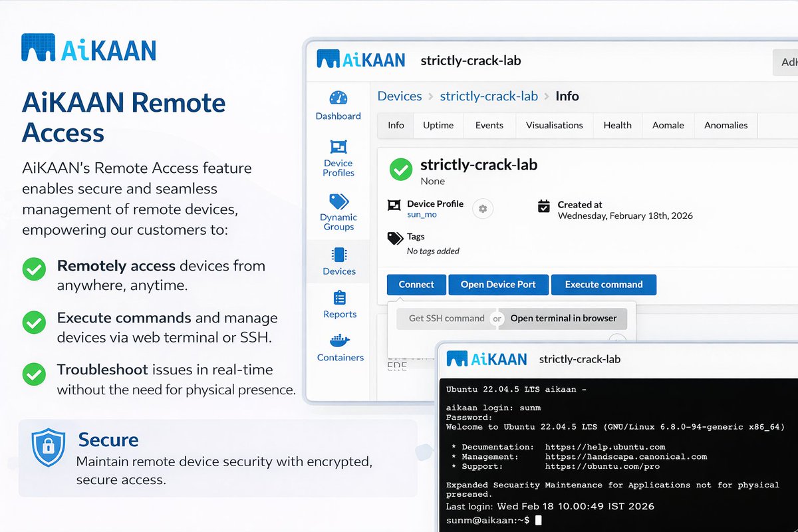798x532 pixels.
Task: Click https://help.ubuntu.com in the terminal
Action: pyautogui.click(x=605, y=447)
